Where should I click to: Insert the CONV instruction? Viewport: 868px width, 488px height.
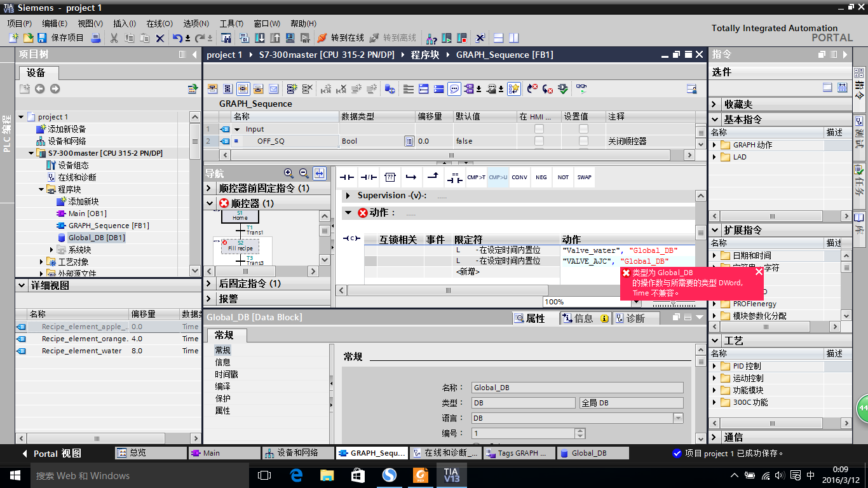(519, 177)
